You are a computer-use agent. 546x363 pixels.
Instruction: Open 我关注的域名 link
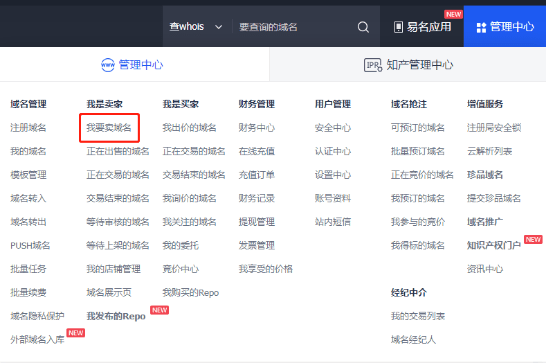189,222
